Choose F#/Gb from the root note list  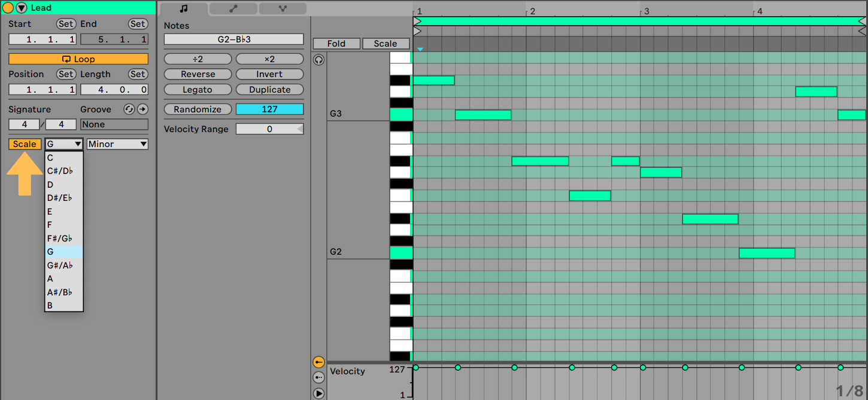tap(64, 239)
